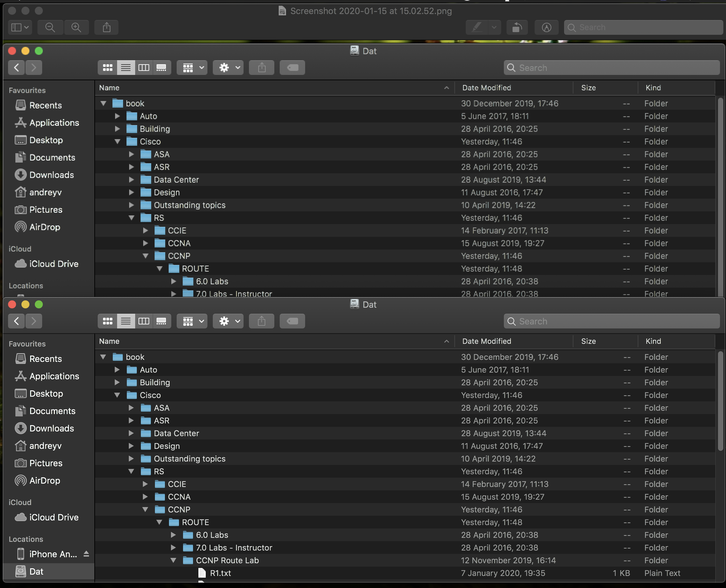
Task: Go back in lower Finder window
Action: click(x=16, y=321)
